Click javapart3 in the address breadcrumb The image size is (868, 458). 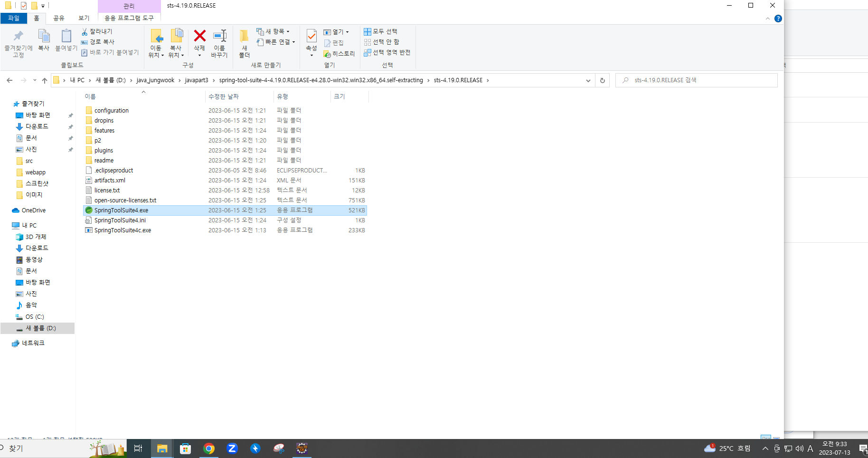[x=197, y=80]
